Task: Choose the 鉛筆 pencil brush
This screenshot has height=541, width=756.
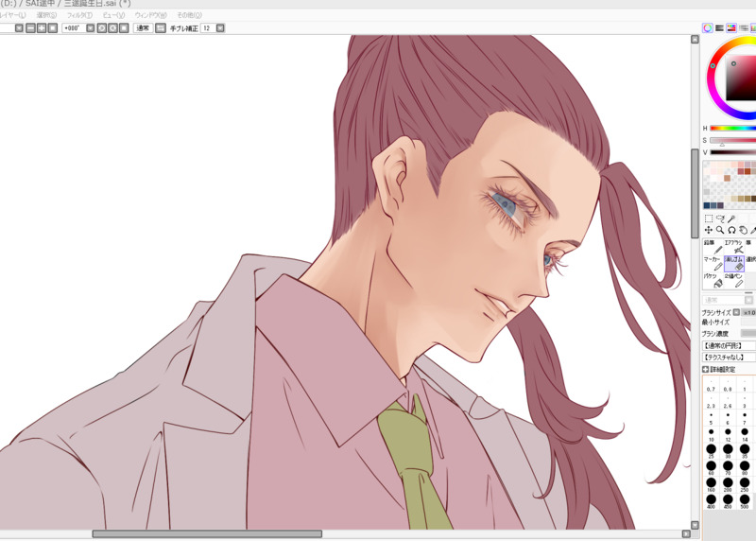Action: tap(713, 246)
